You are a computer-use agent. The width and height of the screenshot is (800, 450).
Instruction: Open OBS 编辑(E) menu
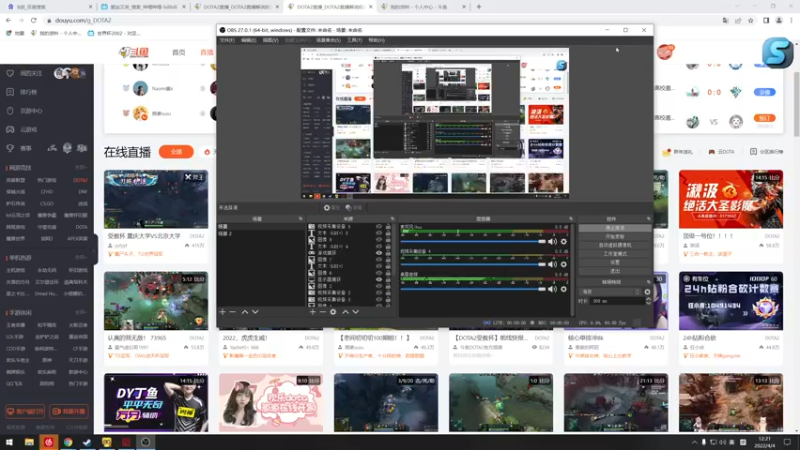[248, 40]
